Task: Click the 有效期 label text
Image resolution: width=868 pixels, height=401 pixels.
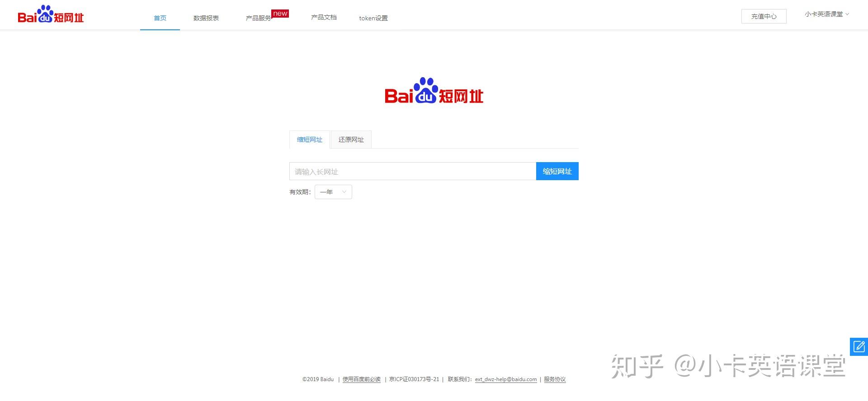Action: tap(300, 192)
